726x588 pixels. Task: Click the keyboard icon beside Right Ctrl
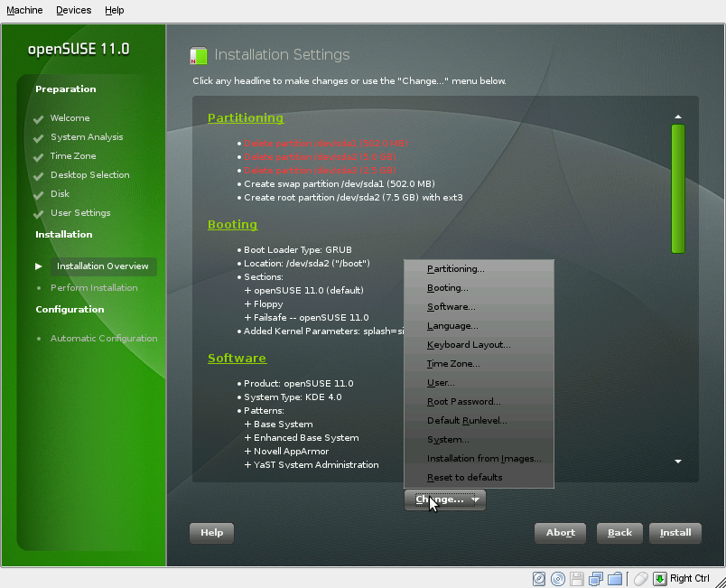659,578
